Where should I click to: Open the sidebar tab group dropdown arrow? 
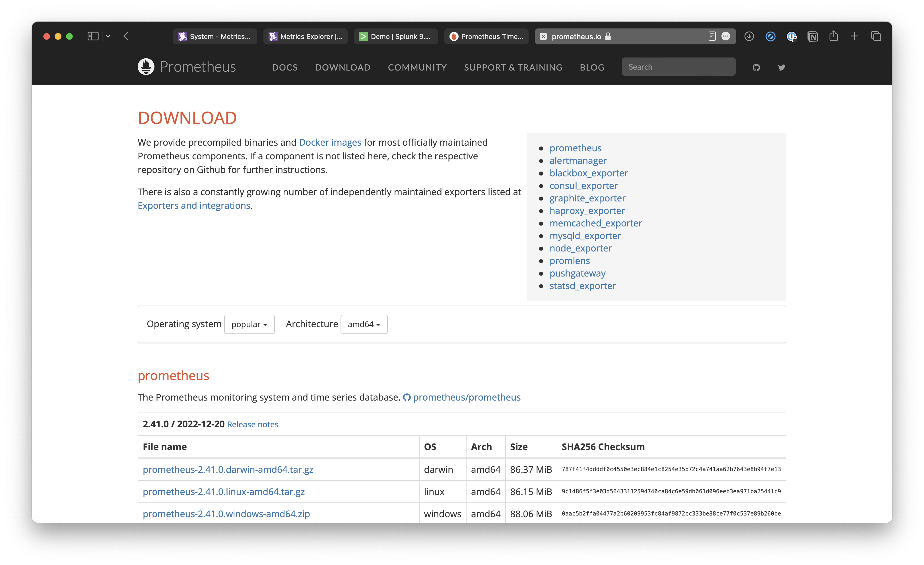pyautogui.click(x=108, y=36)
